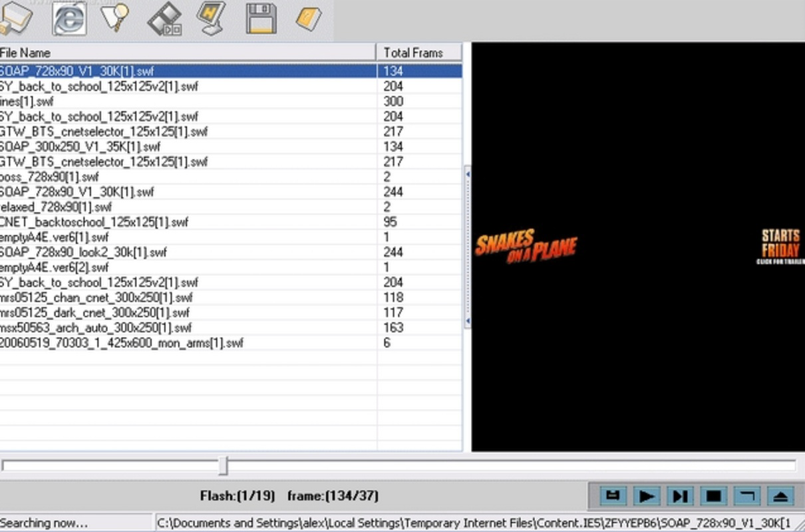805x532 pixels.
Task: Select mrs05125_chan_cnet_300x250[1].swf file
Action: 231,297
